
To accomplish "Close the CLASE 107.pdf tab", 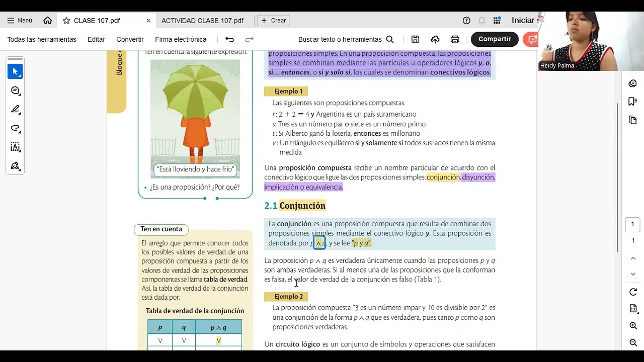I will [x=148, y=21].
